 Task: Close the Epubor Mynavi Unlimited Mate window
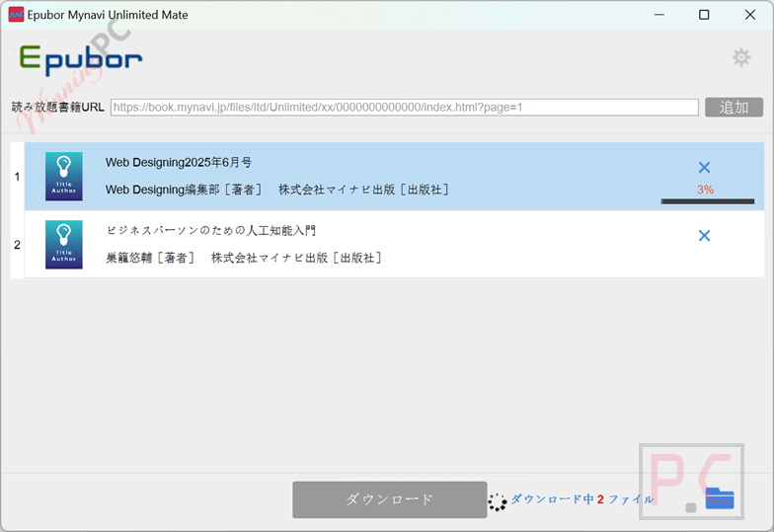tap(750, 15)
